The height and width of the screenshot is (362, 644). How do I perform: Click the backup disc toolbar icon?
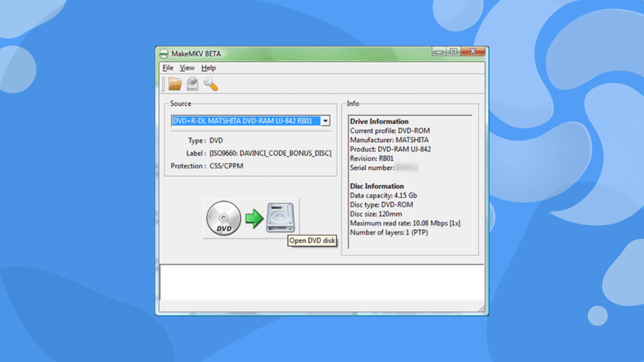[x=192, y=84]
